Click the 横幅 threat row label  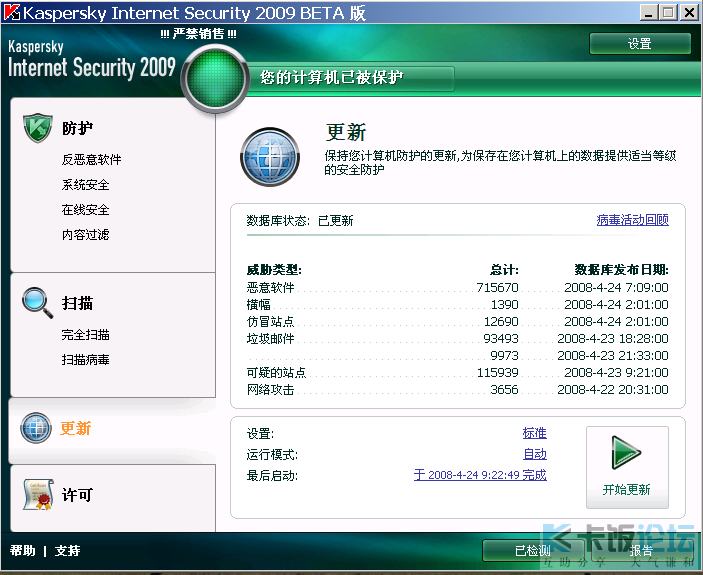pos(259,304)
